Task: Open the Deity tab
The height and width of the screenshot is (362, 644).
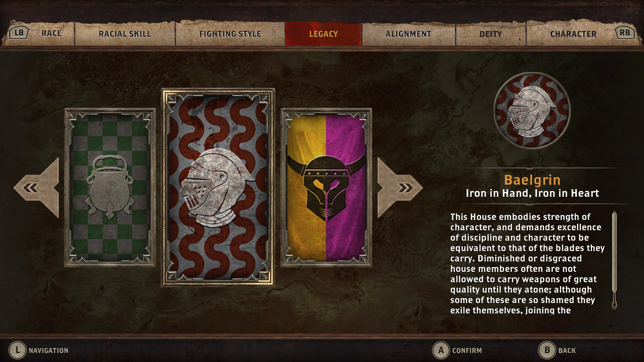Action: click(x=491, y=34)
